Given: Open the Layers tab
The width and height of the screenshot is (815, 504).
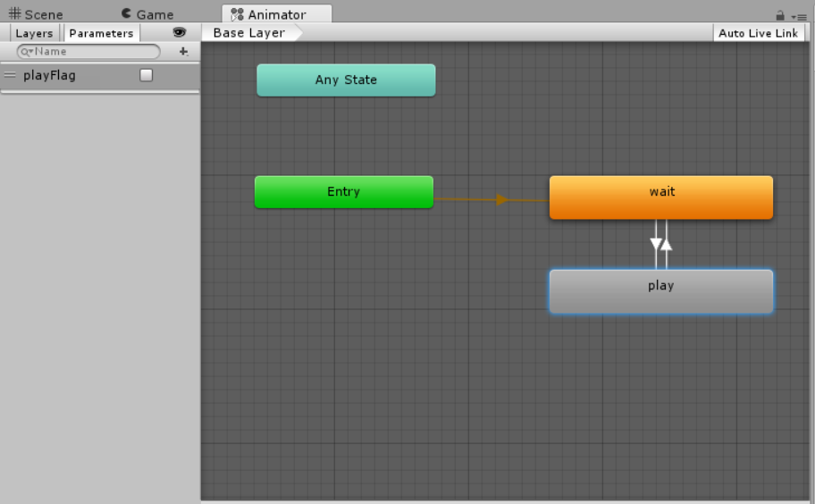Looking at the screenshot, I should [35, 33].
